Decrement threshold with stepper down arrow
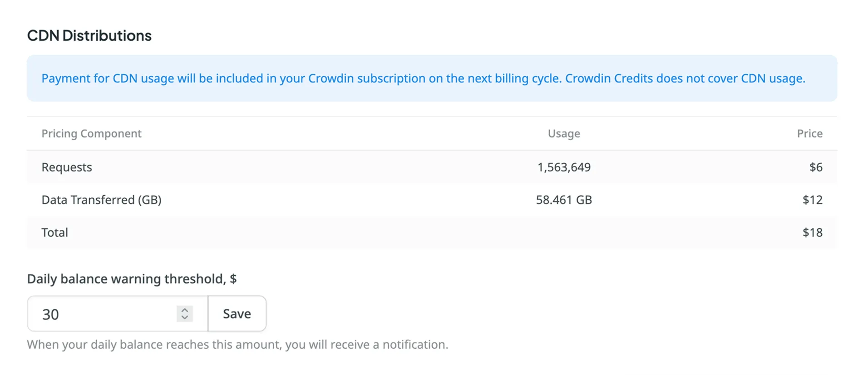The width and height of the screenshot is (868, 375). tap(184, 317)
